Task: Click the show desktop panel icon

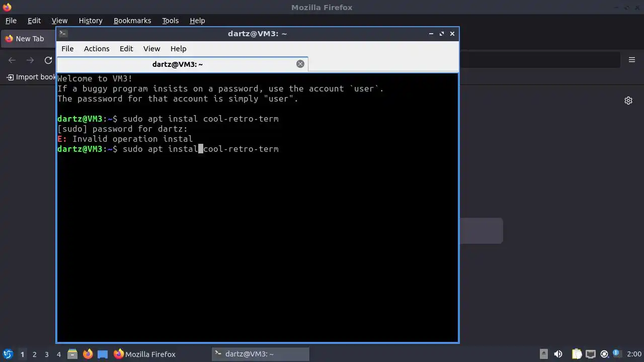Action: (103, 354)
